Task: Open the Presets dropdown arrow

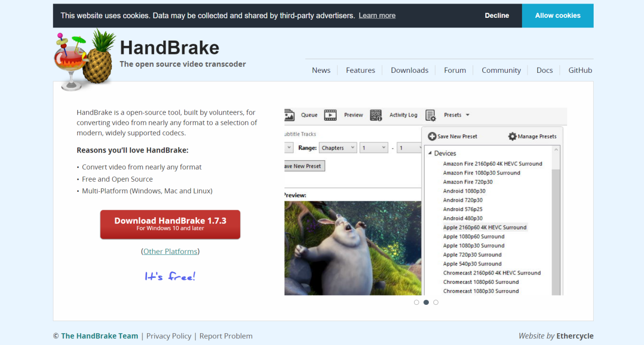Action: 467,115
